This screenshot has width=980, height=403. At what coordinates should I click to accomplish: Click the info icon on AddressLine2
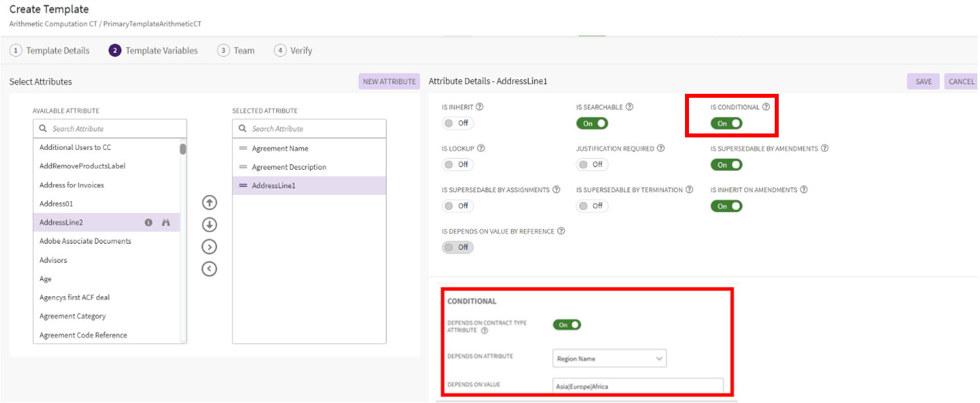pos(148,223)
